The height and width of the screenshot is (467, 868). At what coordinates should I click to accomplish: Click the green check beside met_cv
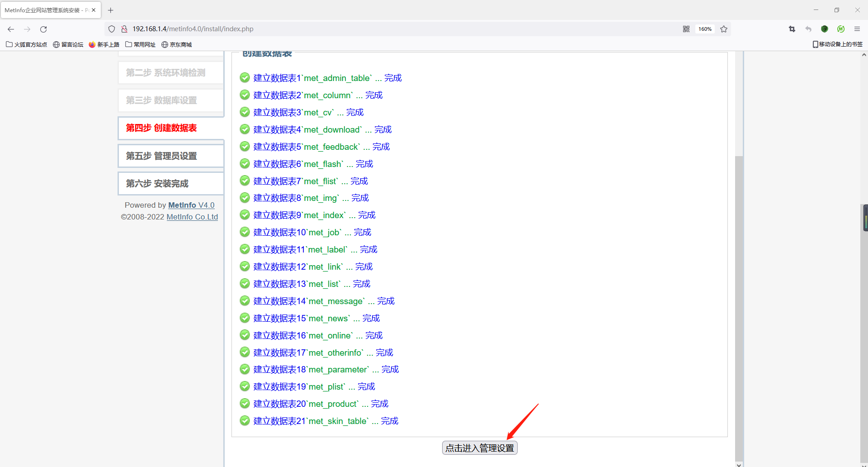(x=245, y=112)
